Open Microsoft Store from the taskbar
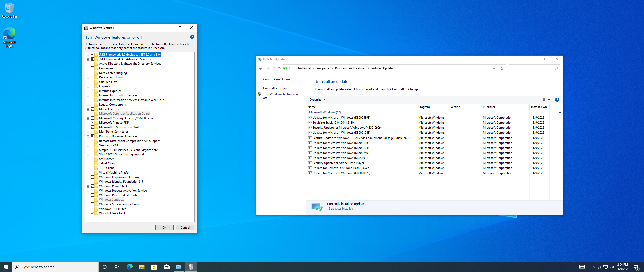This screenshot has height=272, width=644. (x=154, y=267)
